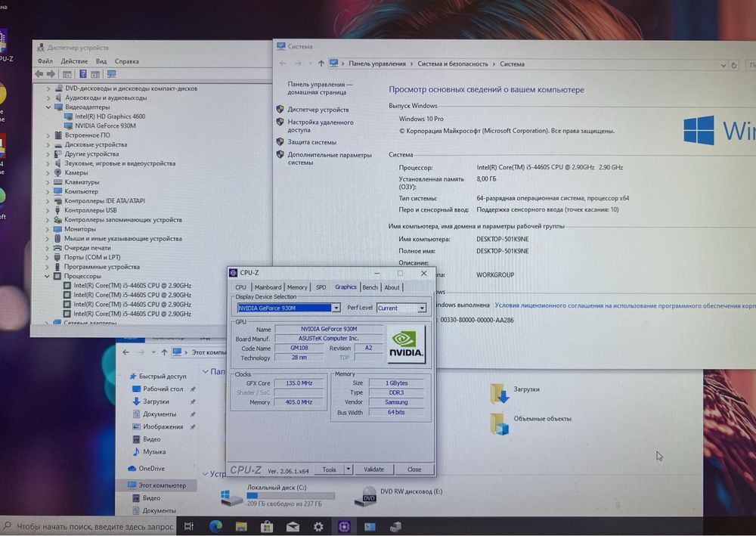The image size is (756, 536).
Task: Open Settings gear in taskbar
Action: click(x=318, y=527)
